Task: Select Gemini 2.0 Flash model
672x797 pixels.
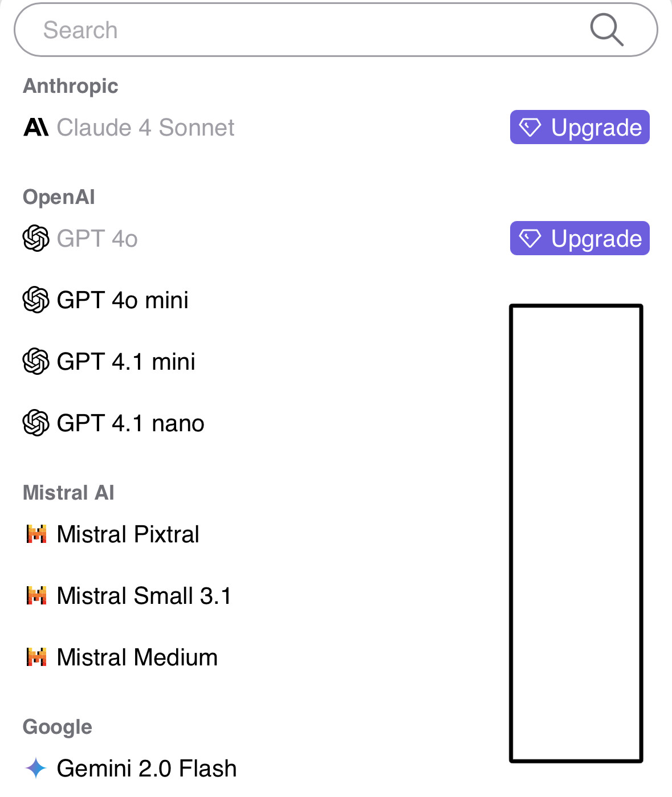Action: 146,769
